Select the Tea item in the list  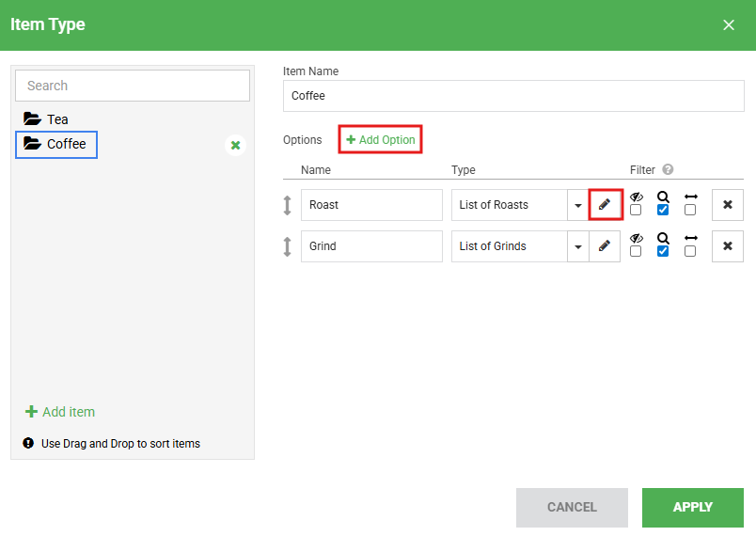click(56, 119)
